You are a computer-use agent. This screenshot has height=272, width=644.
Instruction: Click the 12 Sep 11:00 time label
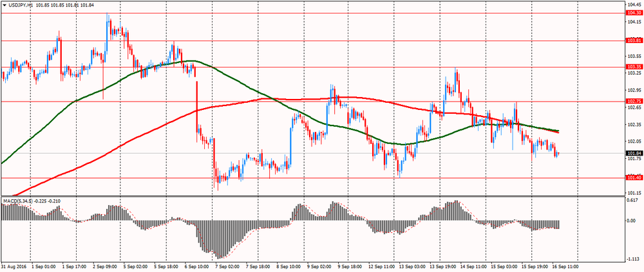pos(381,266)
